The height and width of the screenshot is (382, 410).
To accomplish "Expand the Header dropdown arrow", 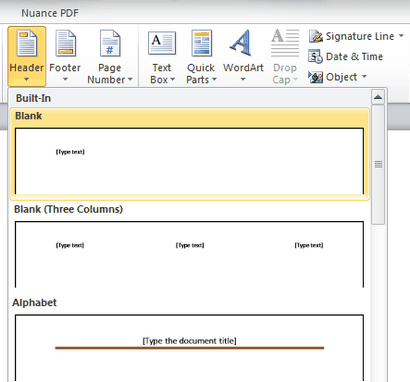I will 27,79.
